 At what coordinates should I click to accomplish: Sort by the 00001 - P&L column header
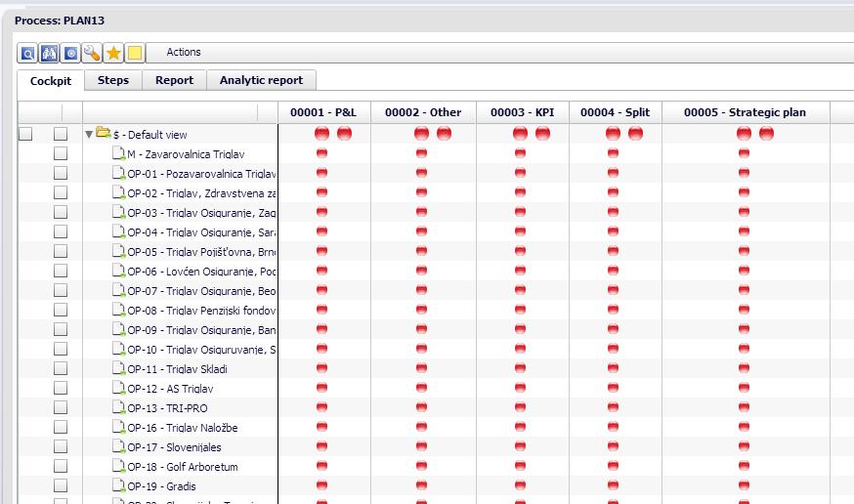click(x=323, y=112)
